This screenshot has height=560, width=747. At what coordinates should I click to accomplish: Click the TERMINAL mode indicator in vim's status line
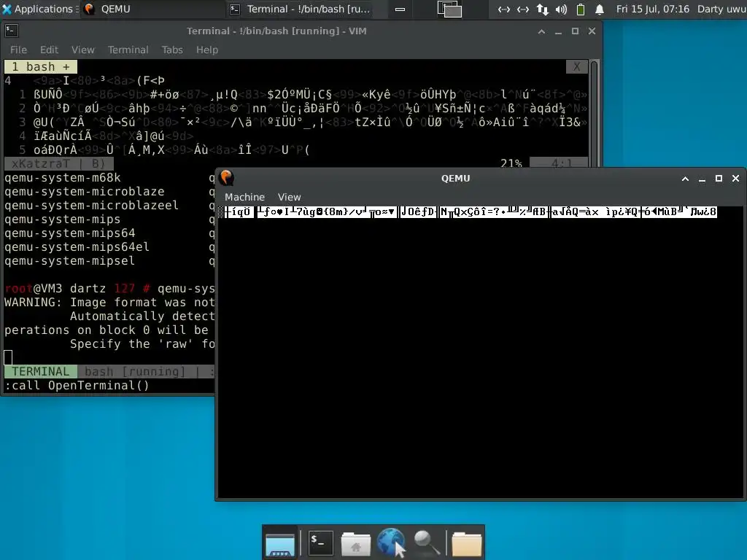point(41,371)
